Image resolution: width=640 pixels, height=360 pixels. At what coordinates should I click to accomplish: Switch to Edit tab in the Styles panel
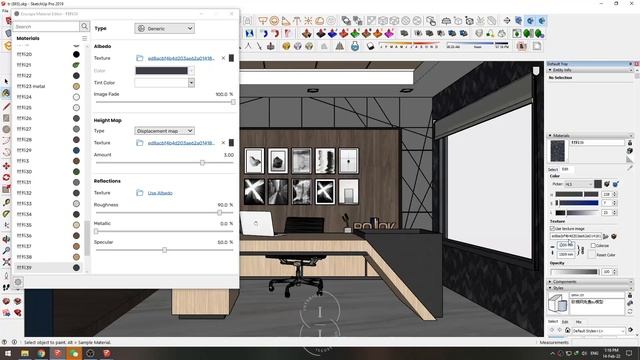pyautogui.click(x=565, y=322)
